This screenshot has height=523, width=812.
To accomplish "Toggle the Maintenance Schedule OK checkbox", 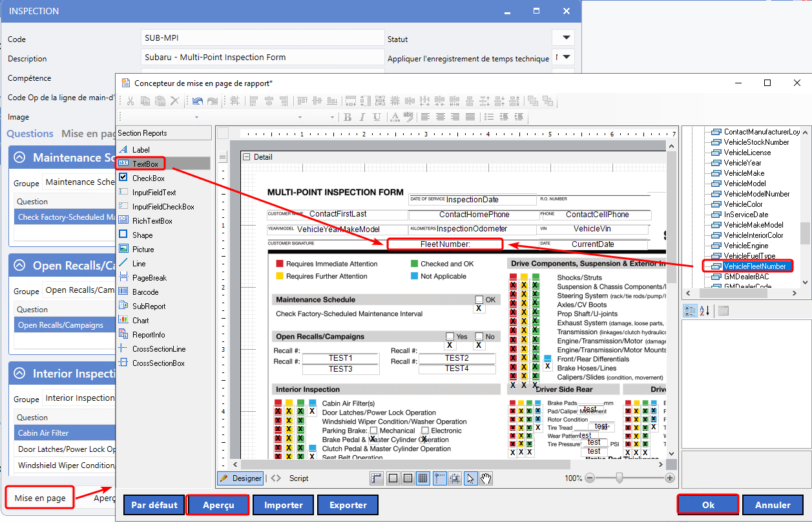I will click(479, 300).
